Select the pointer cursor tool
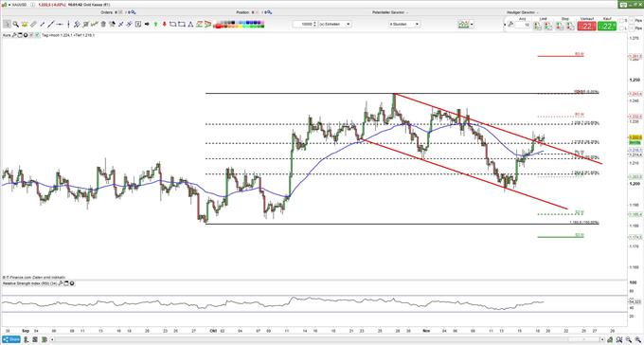Image resolution: width=644 pixels, height=345 pixels. tap(7, 25)
